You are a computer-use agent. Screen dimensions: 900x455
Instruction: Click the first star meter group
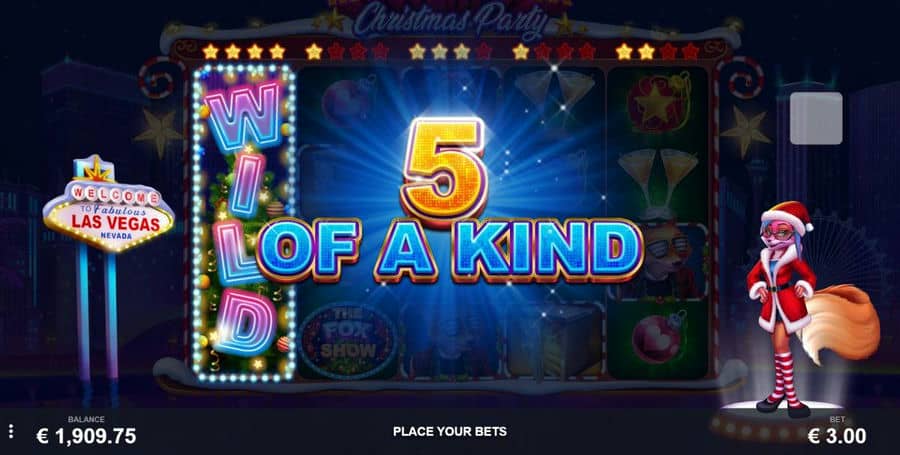pos(244,52)
